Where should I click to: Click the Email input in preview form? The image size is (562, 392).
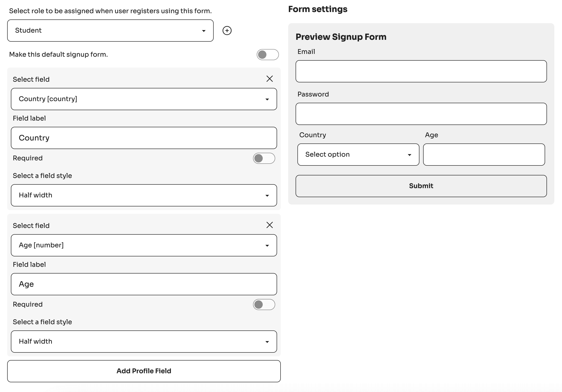421,72
